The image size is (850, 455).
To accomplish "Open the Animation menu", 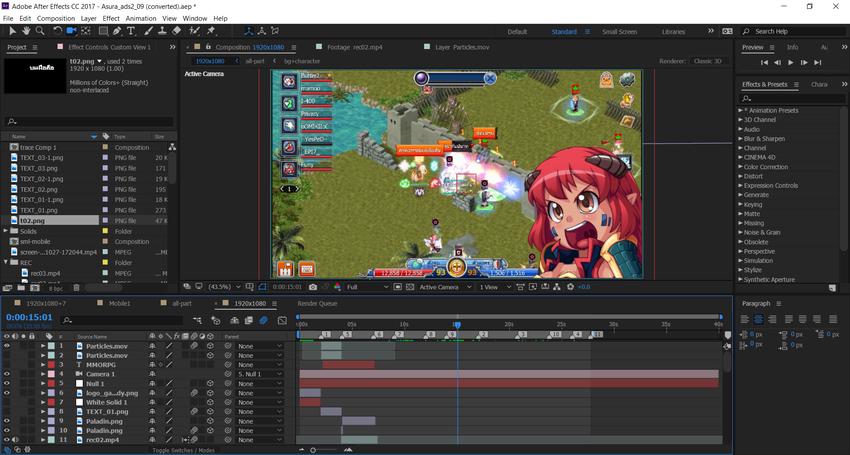I will click(x=141, y=18).
